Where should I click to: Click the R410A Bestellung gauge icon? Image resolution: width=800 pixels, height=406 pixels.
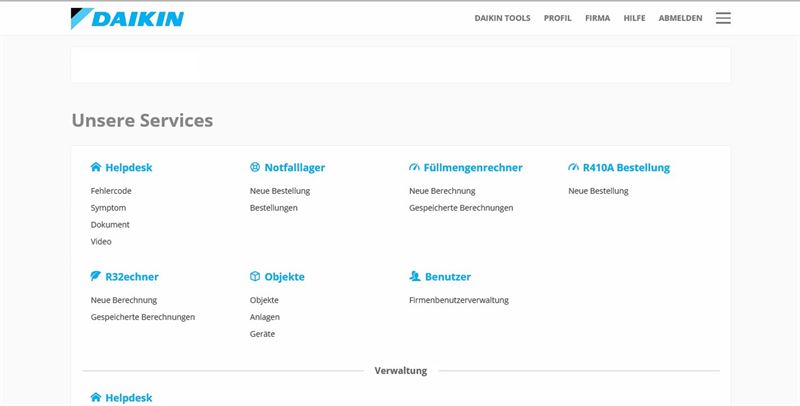click(x=574, y=168)
